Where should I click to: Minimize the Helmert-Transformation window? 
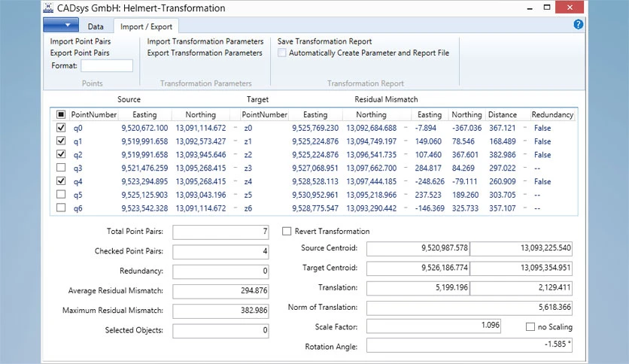[x=530, y=8]
